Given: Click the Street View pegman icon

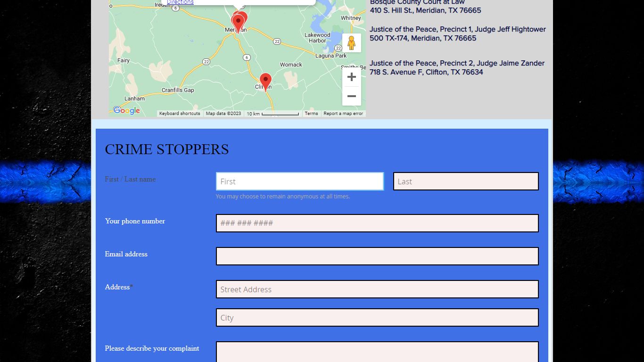Looking at the screenshot, I should pos(351,43).
